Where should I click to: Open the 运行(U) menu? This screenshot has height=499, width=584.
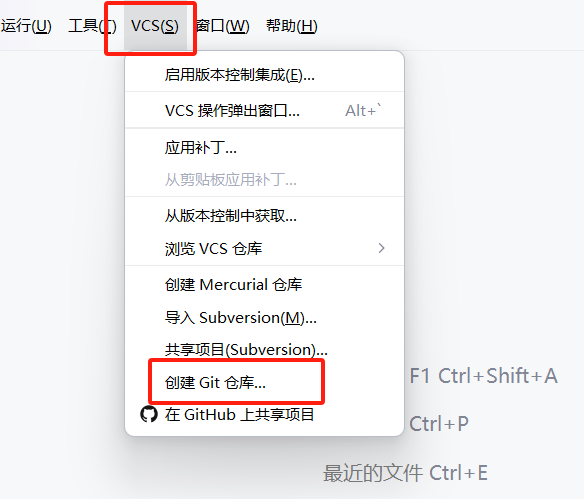tap(26, 26)
